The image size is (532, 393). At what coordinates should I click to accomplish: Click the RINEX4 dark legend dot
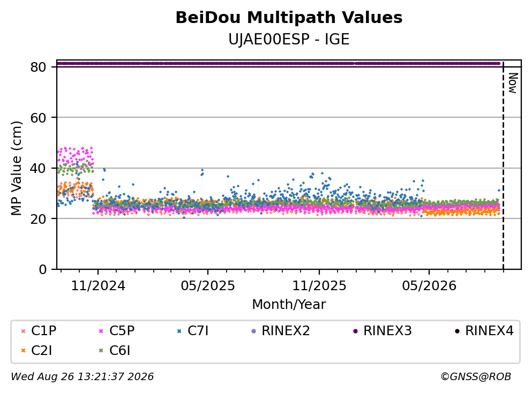click(x=457, y=331)
